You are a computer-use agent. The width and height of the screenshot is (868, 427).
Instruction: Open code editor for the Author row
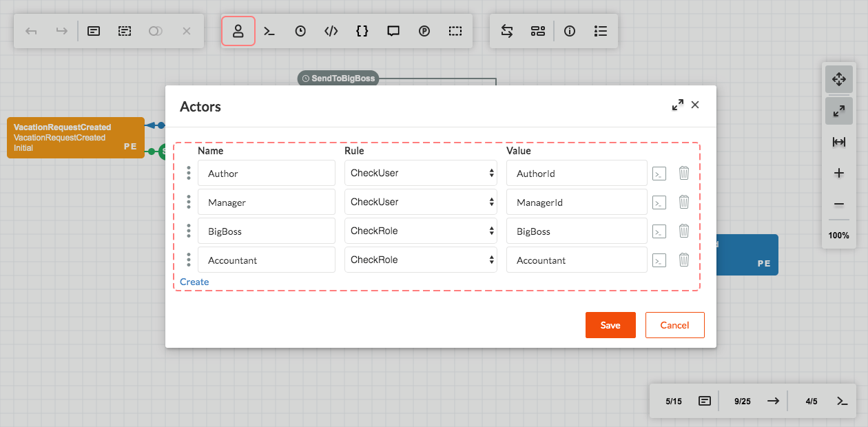click(659, 174)
